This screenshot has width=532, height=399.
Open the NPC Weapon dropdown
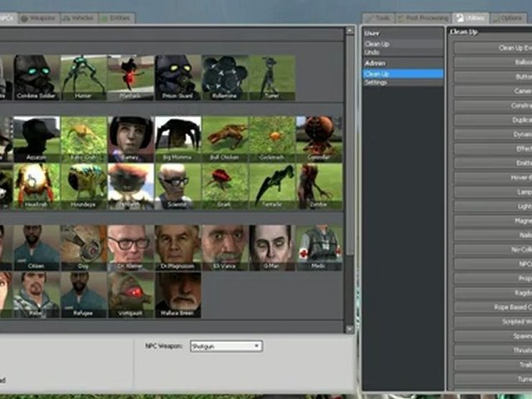tap(226, 346)
